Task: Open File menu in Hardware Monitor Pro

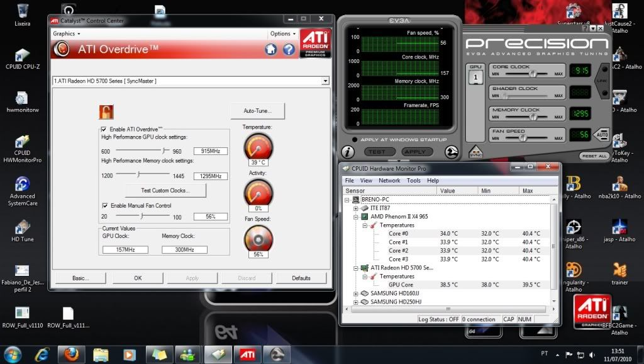Action: tap(350, 181)
